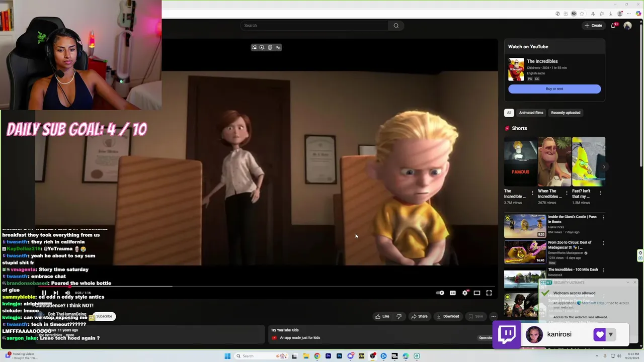Viewport: 644px width, 362px height.
Task: Open system volume tray icon
Action: pyautogui.click(x=619, y=356)
